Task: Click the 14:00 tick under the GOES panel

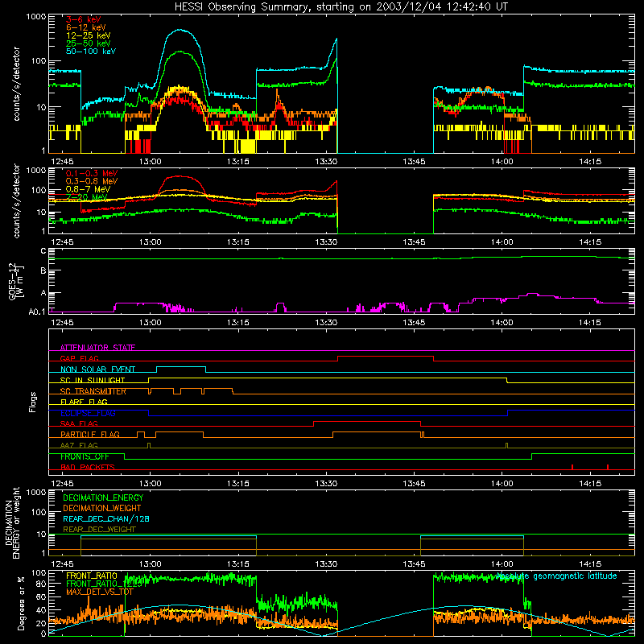Action: [502, 323]
